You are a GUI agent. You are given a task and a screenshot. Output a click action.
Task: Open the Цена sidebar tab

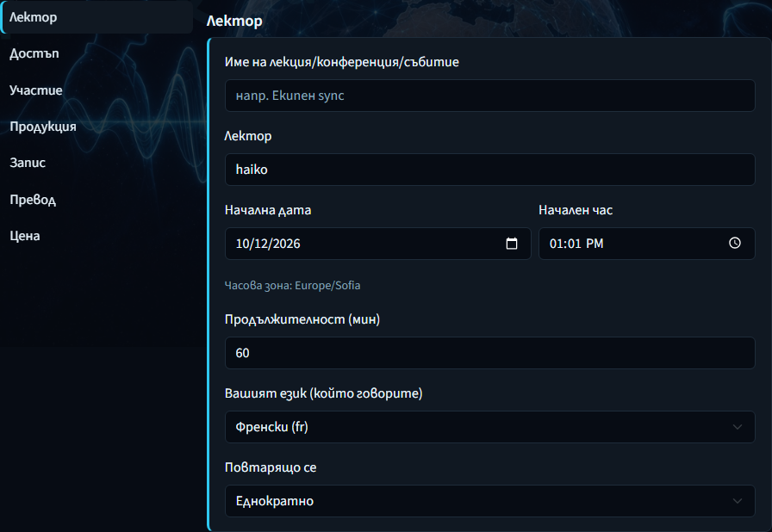(x=25, y=236)
